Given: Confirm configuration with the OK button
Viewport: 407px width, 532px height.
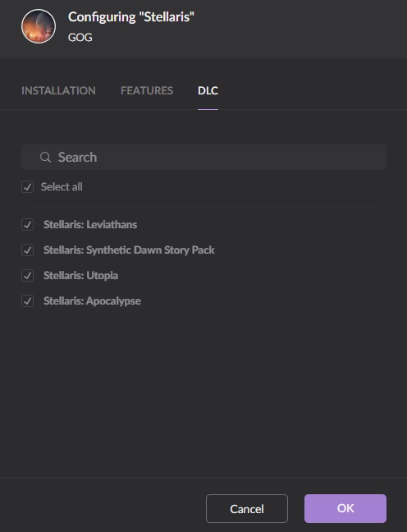Looking at the screenshot, I should [345, 508].
